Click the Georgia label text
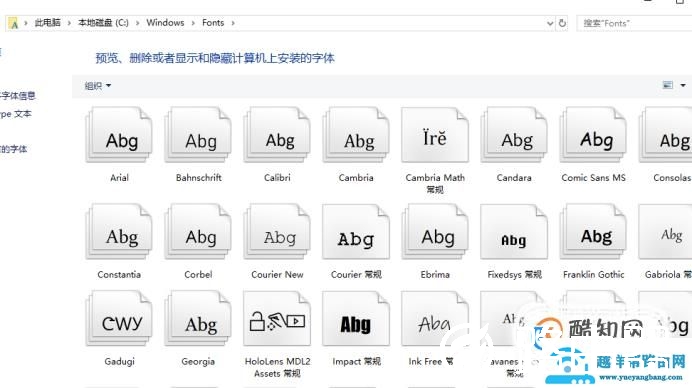The height and width of the screenshot is (388, 692). [198, 362]
